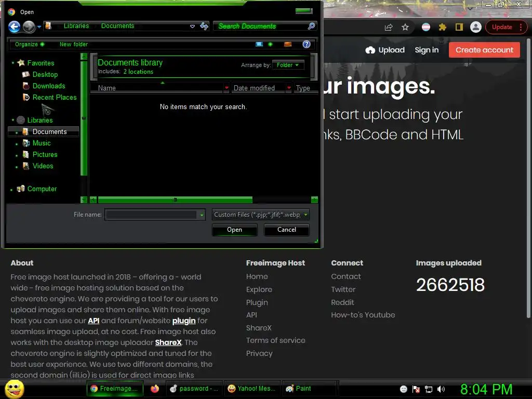Click the Create account button
Image resolution: width=532 pixels, height=399 pixels.
pyautogui.click(x=484, y=50)
